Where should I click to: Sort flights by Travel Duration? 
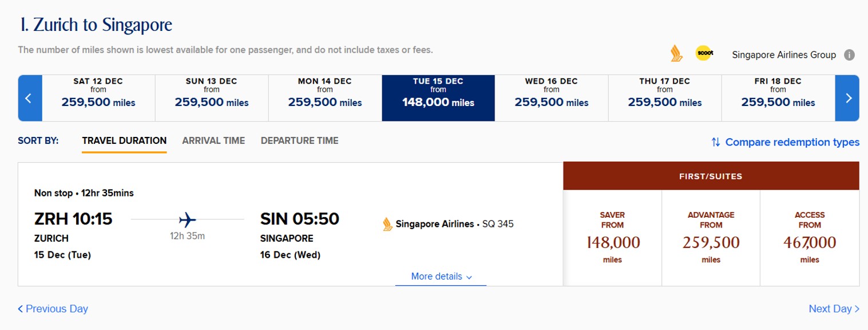(x=124, y=140)
